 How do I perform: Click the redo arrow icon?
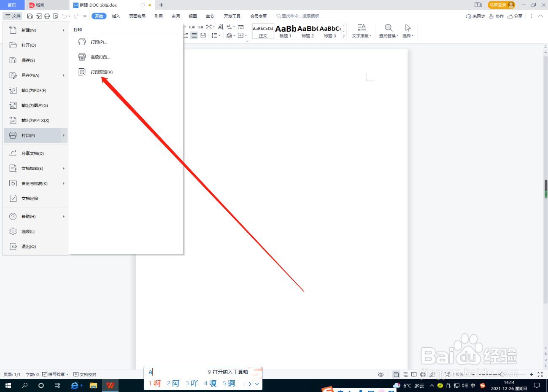tap(76, 16)
